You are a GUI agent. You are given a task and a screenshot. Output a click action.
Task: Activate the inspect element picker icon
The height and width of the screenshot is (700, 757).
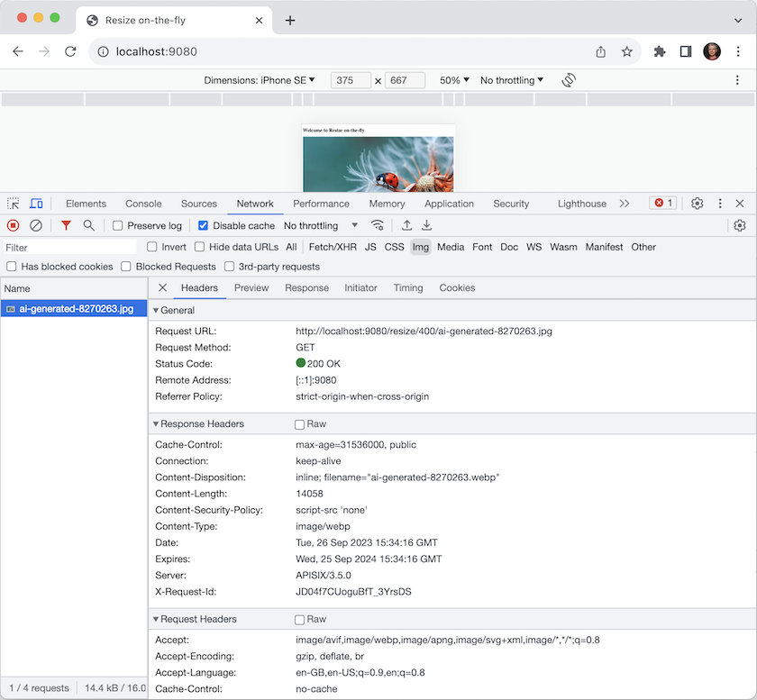[x=14, y=204]
